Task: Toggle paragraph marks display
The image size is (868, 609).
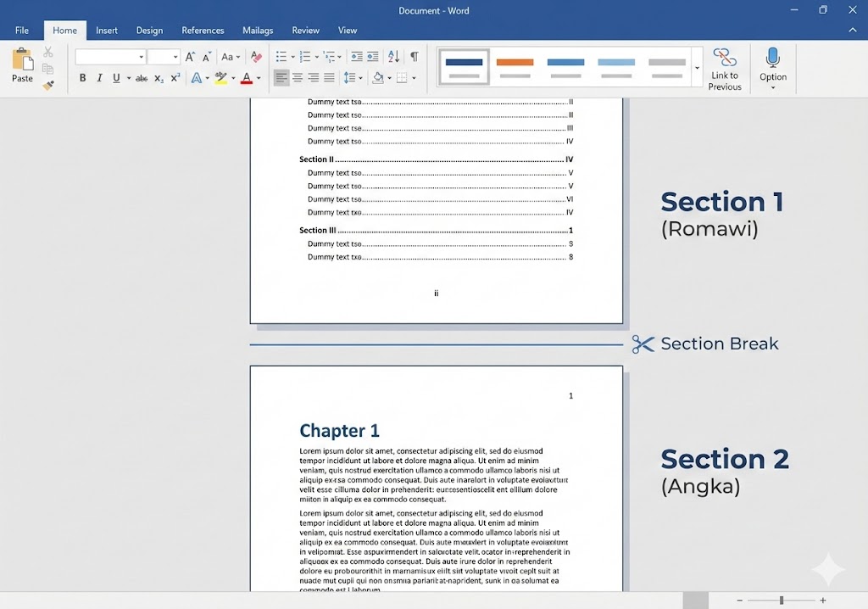Action: (413, 56)
